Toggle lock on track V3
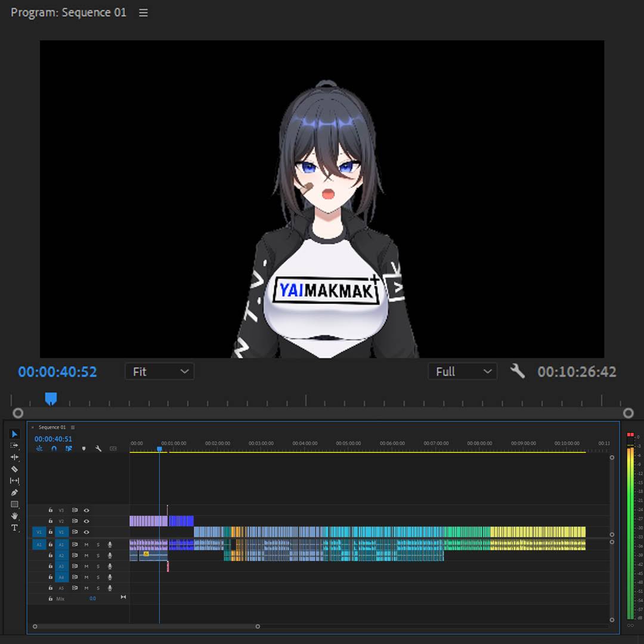This screenshot has height=644, width=644. (x=51, y=510)
